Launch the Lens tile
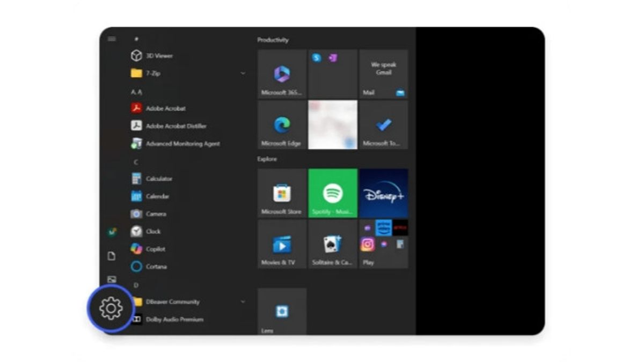644x362 pixels. [282, 312]
